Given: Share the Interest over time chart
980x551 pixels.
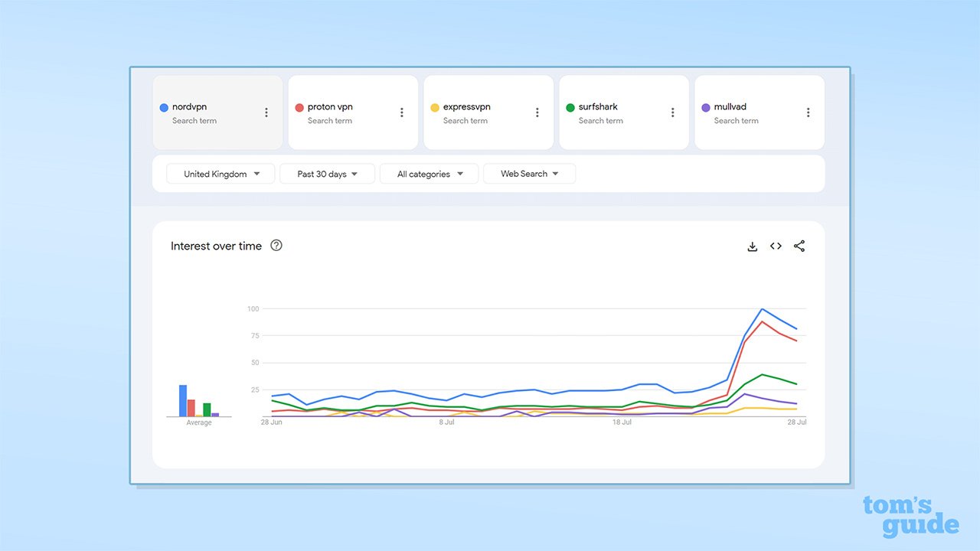Looking at the screenshot, I should coord(799,246).
